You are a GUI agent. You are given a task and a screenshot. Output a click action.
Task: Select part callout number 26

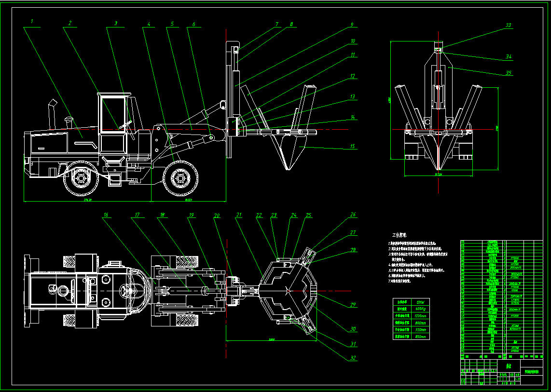pyautogui.click(x=353, y=214)
